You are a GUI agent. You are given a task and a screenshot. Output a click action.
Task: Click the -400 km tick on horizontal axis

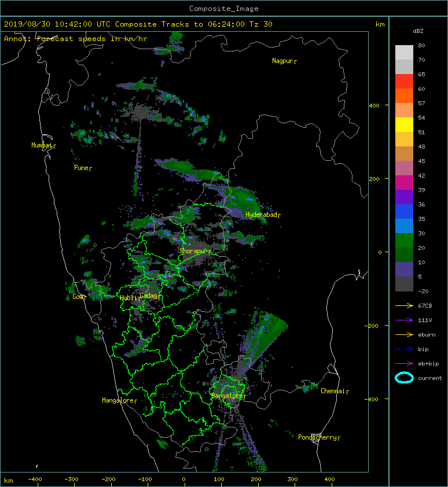coord(35,479)
